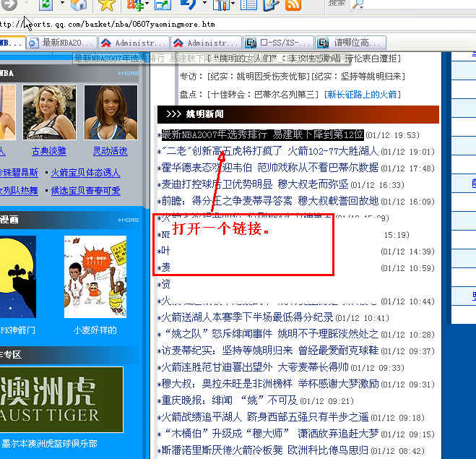Screen dimensions: 476x459
Task: Click the search magnifier icon
Action: [358, 4]
